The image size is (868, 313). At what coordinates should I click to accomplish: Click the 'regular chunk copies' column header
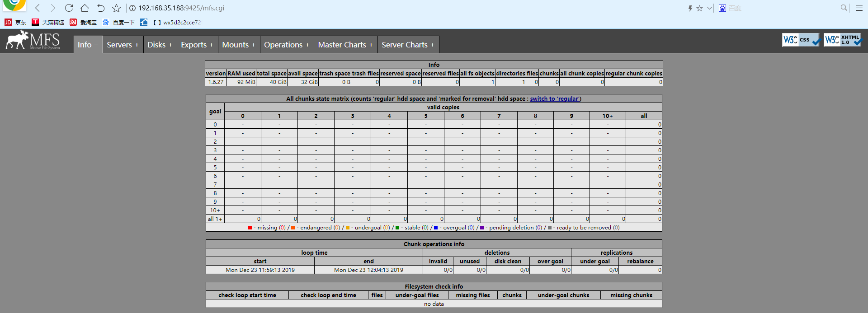(x=634, y=74)
